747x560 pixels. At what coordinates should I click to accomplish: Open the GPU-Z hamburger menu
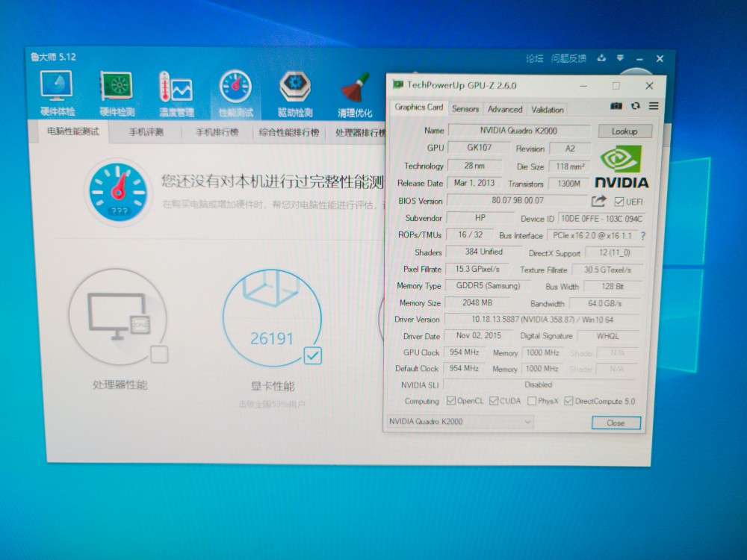tap(654, 106)
